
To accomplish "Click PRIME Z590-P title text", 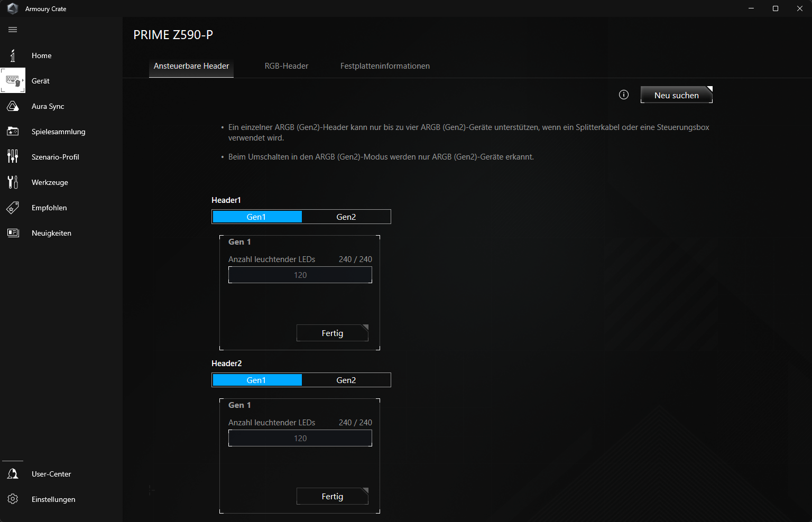I will point(173,35).
